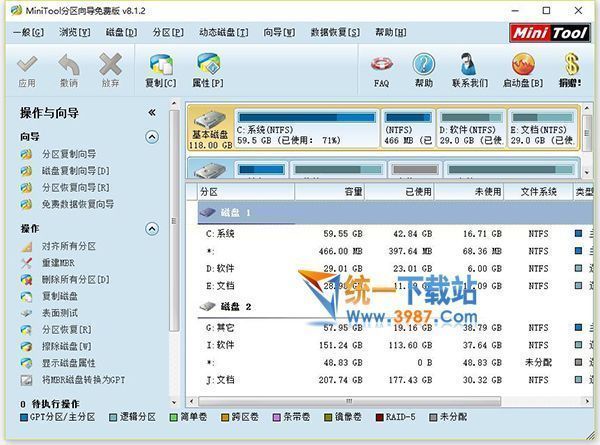600x445 pixels.
Task: Select the C:系统 partition row
Action: (395, 233)
